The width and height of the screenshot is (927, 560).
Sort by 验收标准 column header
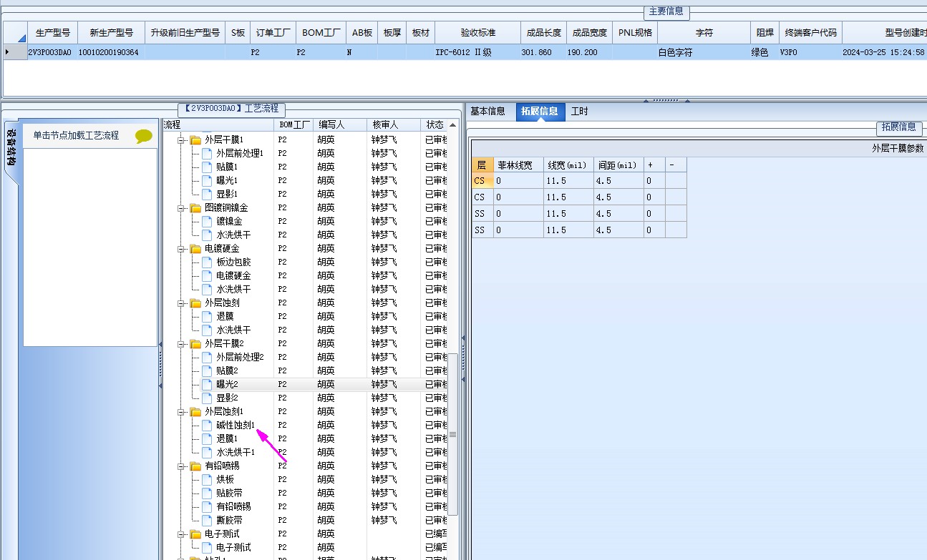pos(478,33)
